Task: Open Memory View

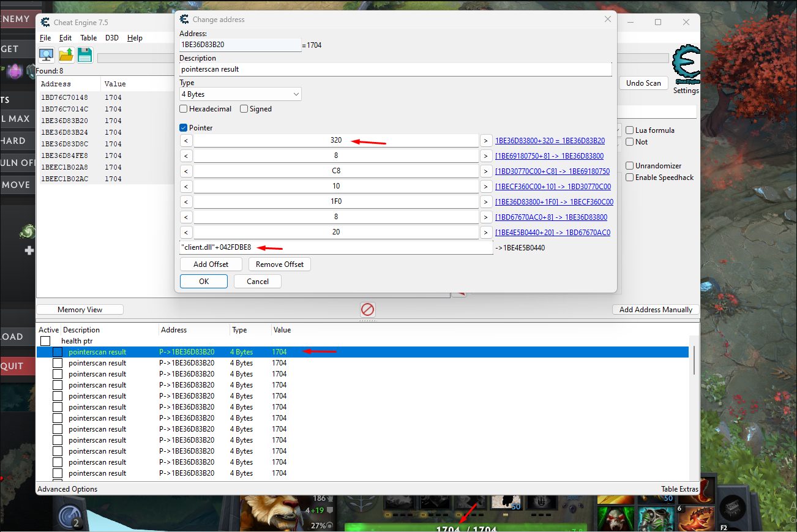Action: [x=80, y=310]
